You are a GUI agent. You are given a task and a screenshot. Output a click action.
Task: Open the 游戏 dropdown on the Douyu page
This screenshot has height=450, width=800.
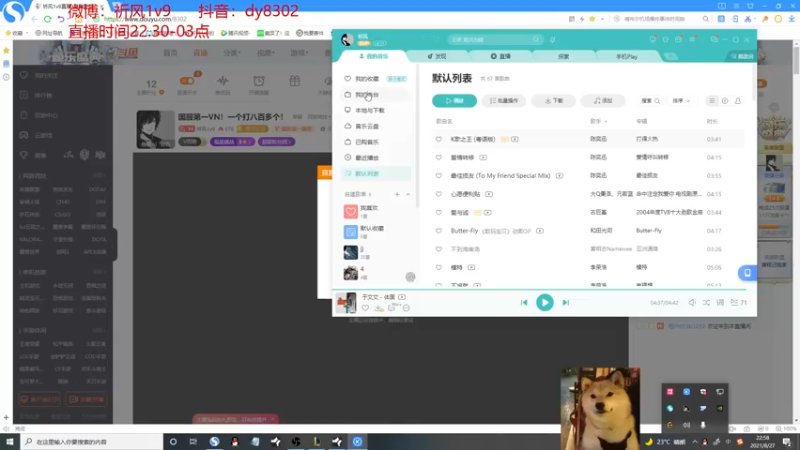click(x=299, y=53)
